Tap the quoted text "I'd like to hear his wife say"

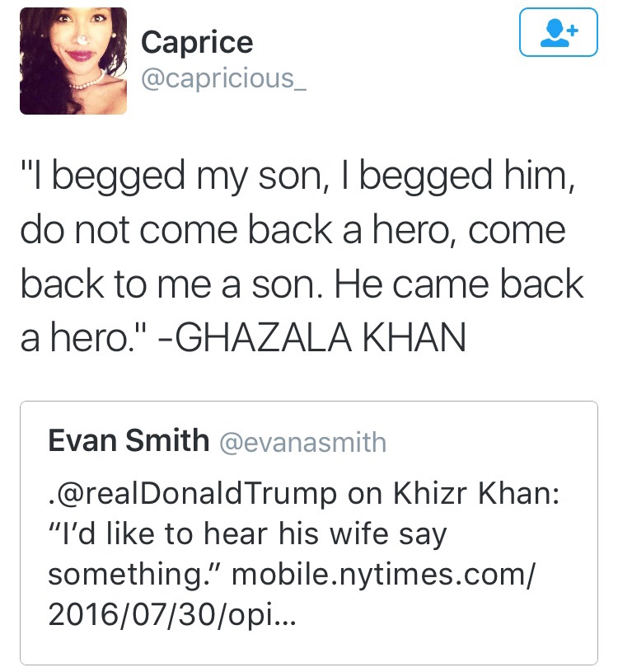(x=247, y=534)
